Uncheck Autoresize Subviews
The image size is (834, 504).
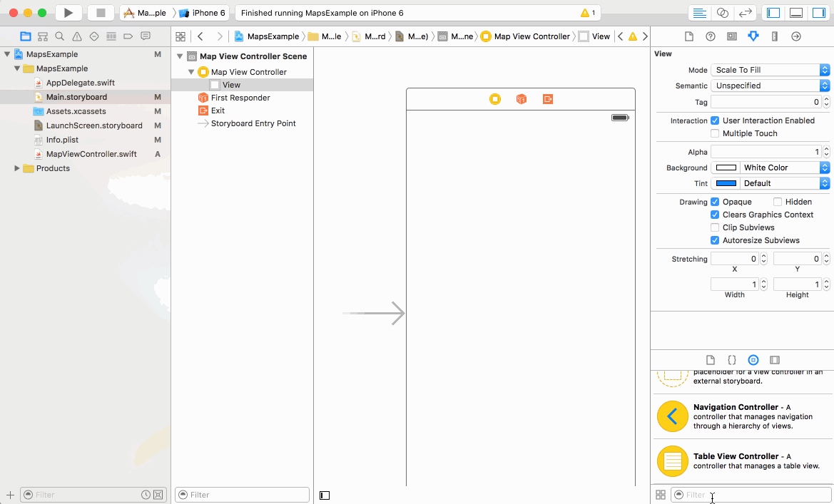click(x=715, y=240)
